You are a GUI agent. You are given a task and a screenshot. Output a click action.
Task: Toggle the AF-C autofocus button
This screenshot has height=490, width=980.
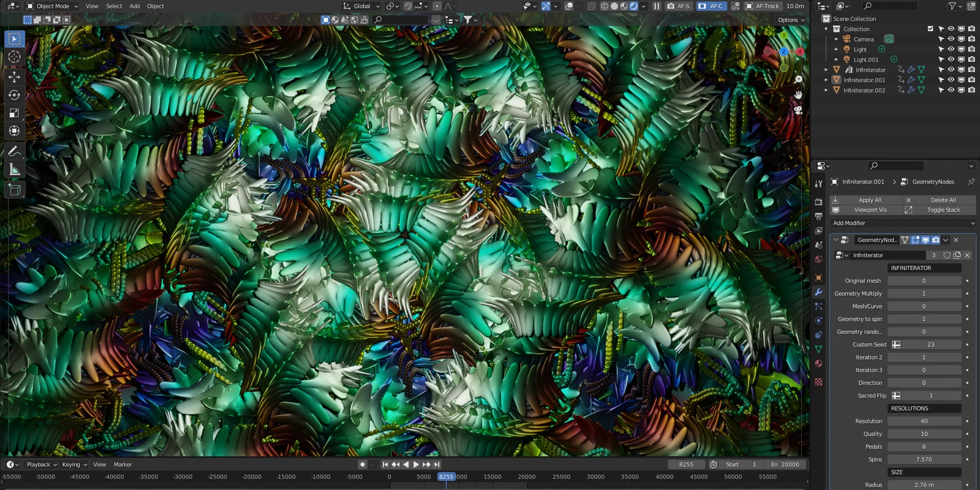pos(710,6)
